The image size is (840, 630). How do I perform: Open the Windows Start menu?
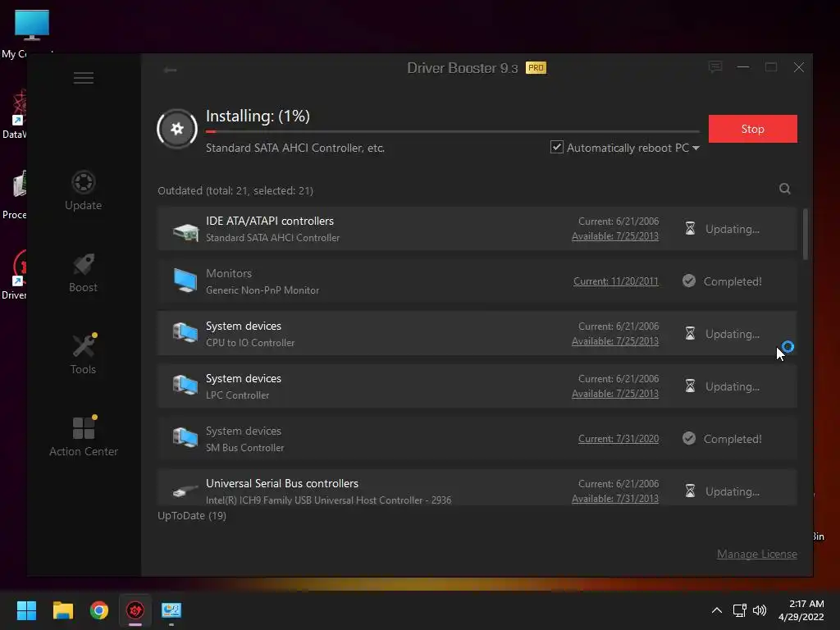(26, 610)
